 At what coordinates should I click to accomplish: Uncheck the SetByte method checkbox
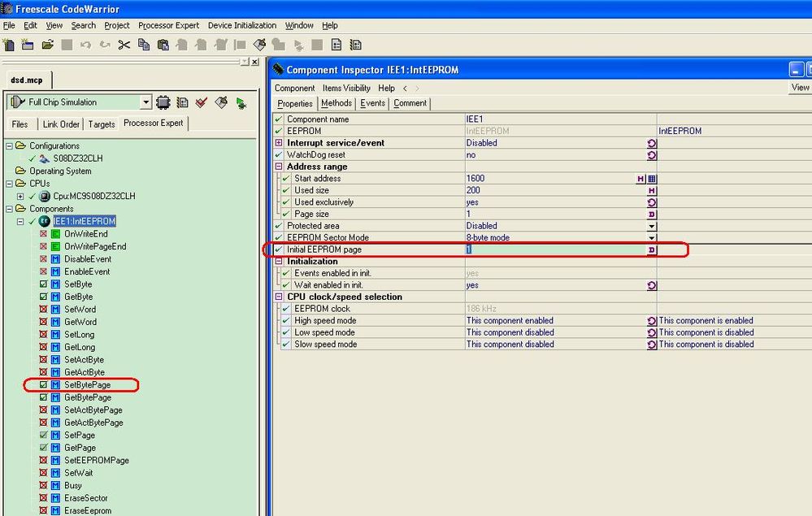click(44, 284)
